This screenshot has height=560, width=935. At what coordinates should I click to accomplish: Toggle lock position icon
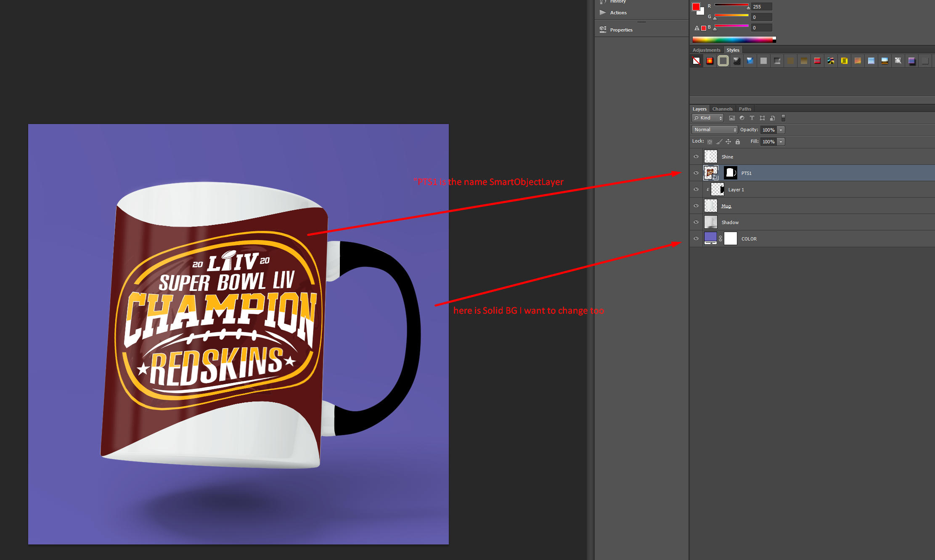728,142
